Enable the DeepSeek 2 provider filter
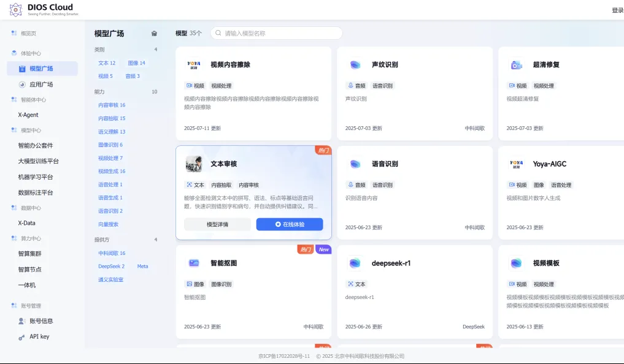 (111, 267)
